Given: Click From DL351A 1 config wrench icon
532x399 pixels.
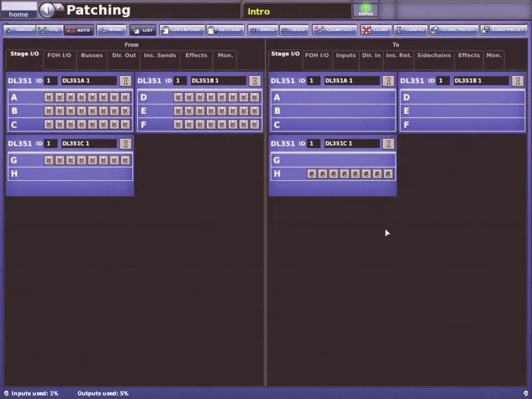Looking at the screenshot, I should tap(125, 80).
